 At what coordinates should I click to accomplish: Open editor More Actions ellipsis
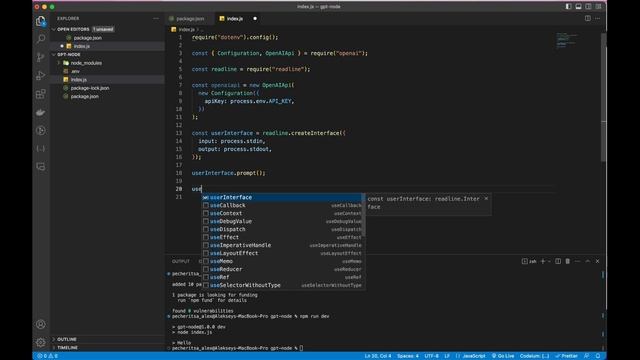(598, 18)
